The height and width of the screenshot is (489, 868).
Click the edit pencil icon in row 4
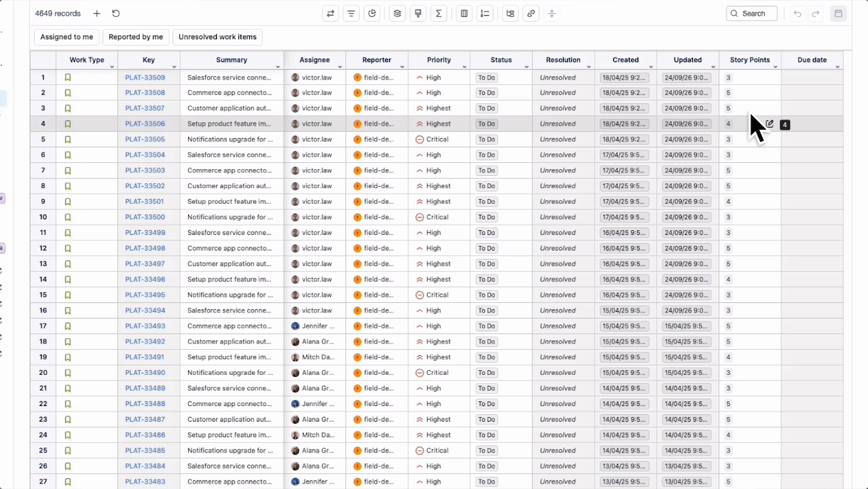coord(770,124)
